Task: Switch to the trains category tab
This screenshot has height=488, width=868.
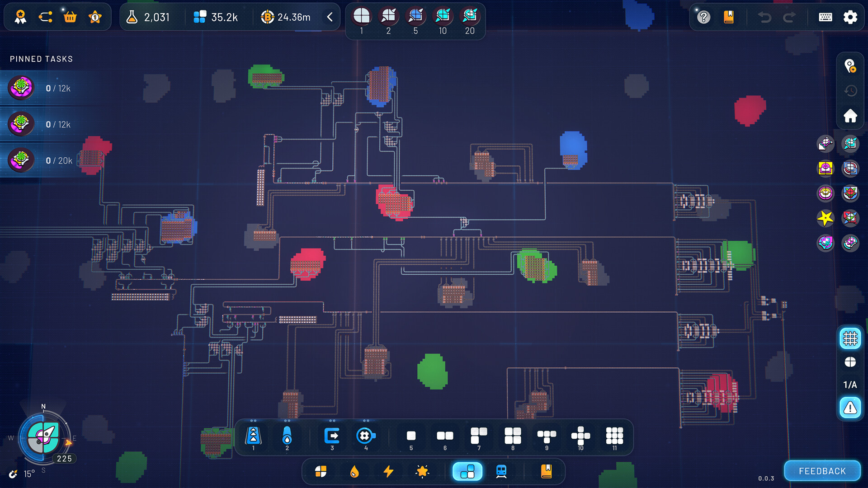Action: [x=502, y=471]
